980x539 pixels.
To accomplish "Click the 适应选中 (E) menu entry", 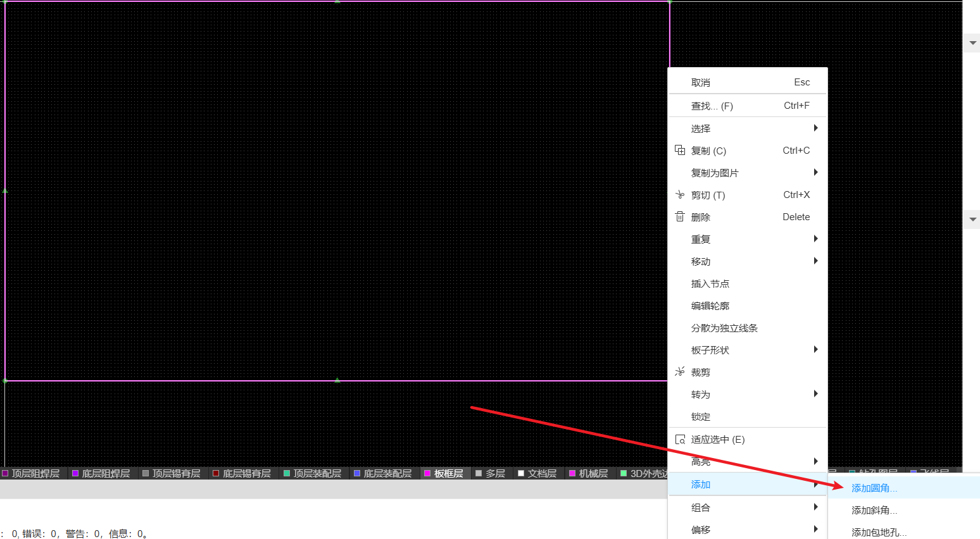I will (x=748, y=439).
